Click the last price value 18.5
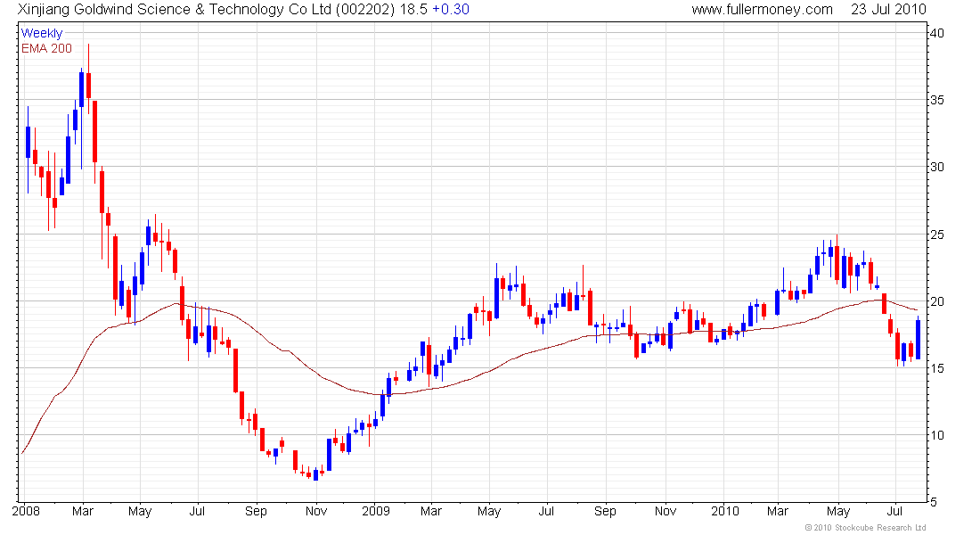 pos(413,10)
